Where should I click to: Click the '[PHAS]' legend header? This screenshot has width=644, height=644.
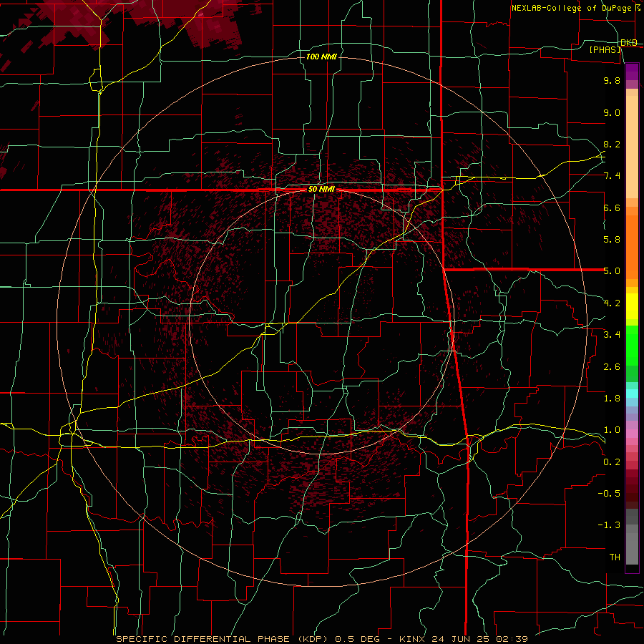pos(605,49)
